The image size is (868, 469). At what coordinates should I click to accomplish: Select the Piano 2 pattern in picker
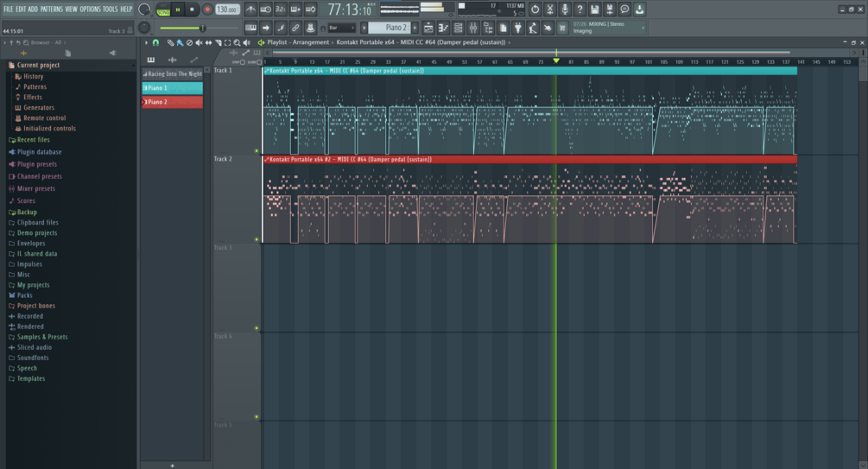[x=172, y=102]
